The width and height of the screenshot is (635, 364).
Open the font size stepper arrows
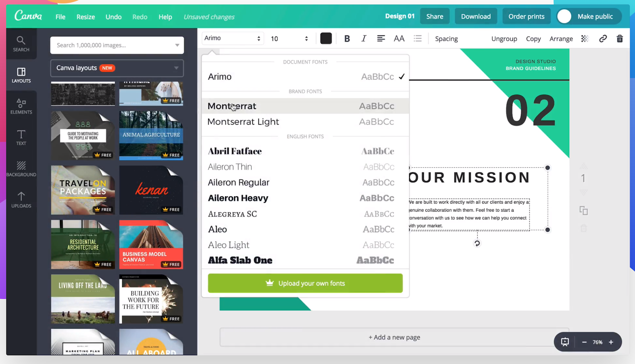[x=306, y=38]
